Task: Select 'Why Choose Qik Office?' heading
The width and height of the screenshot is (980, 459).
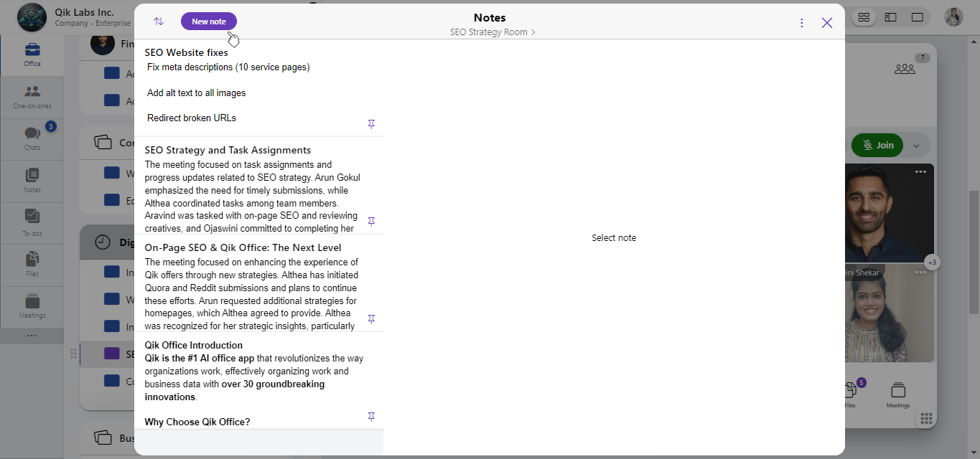Action: click(197, 422)
